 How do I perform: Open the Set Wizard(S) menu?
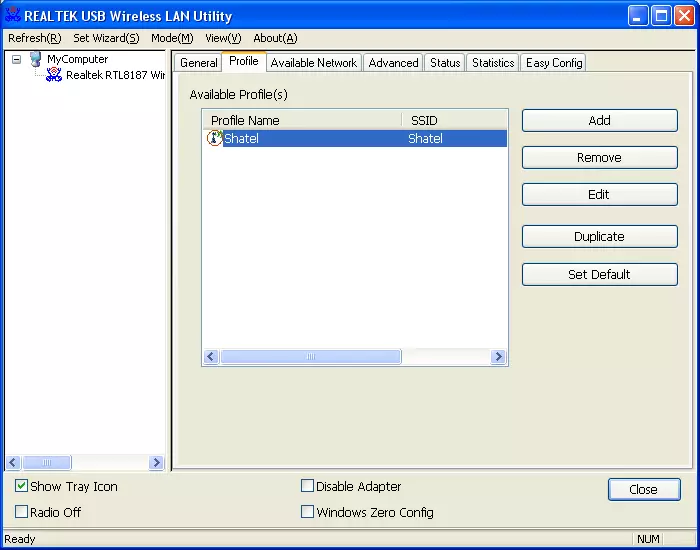[106, 38]
